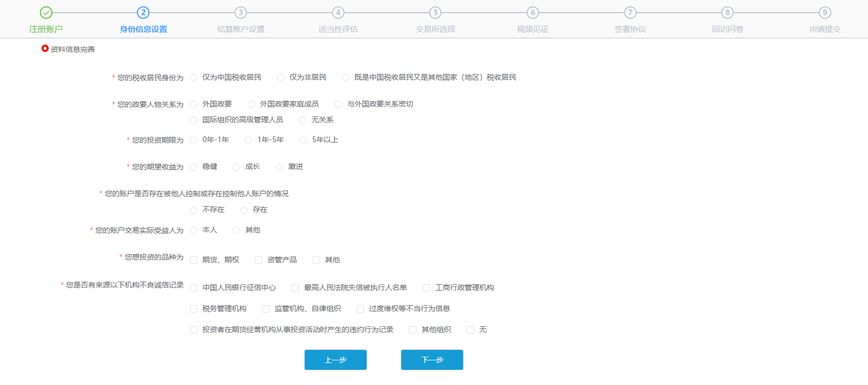Open the 结算账户设置 step label
This screenshot has height=385, width=868.
(241, 29)
